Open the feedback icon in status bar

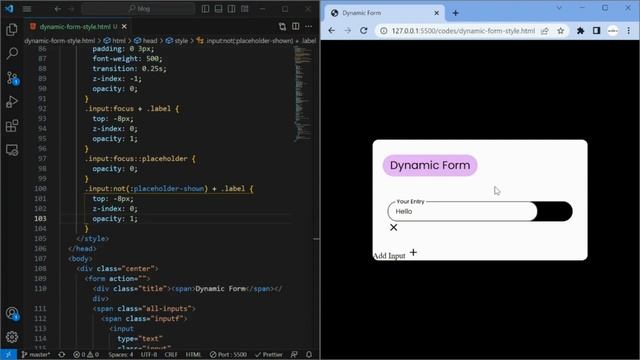[x=294, y=355]
